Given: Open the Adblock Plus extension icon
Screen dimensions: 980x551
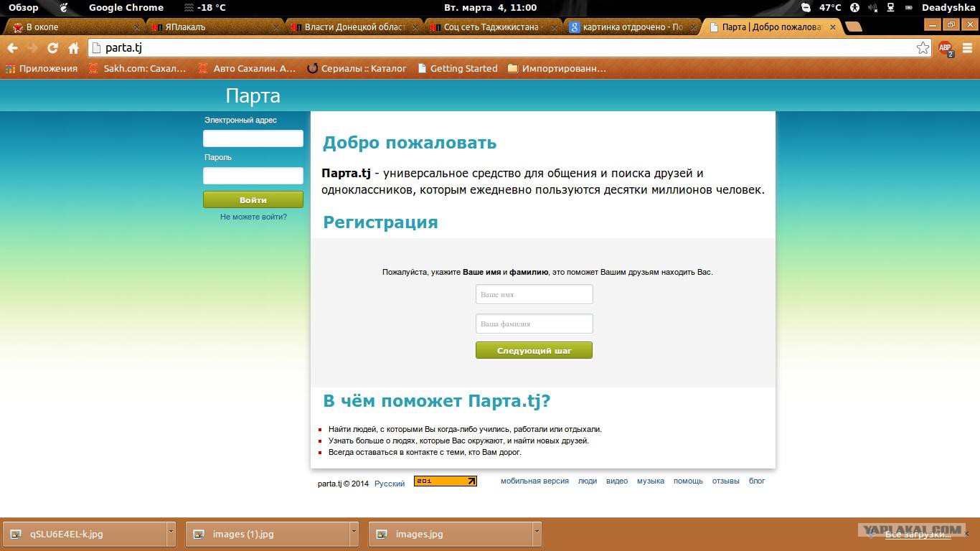Looking at the screenshot, I should pyautogui.click(x=946, y=48).
